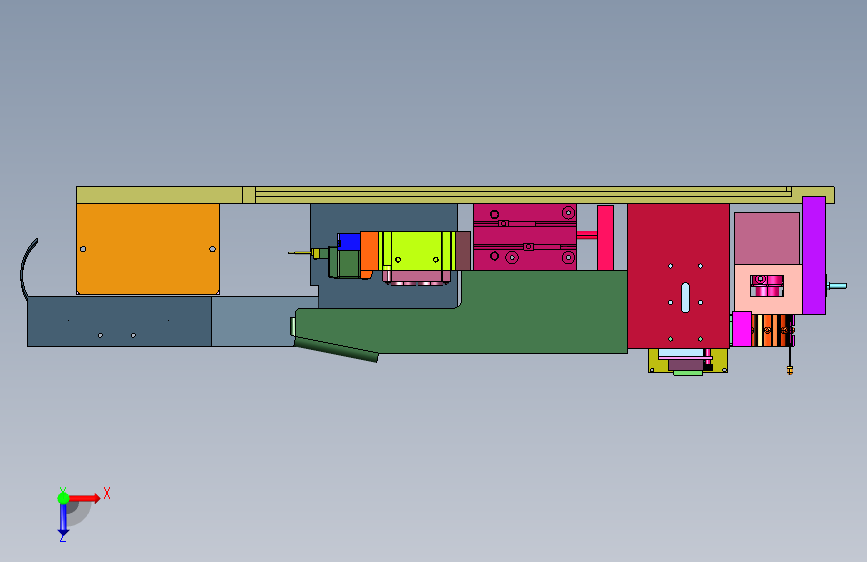Select the thin needle tip at left of motor
867x562 pixels.
(x=299, y=253)
